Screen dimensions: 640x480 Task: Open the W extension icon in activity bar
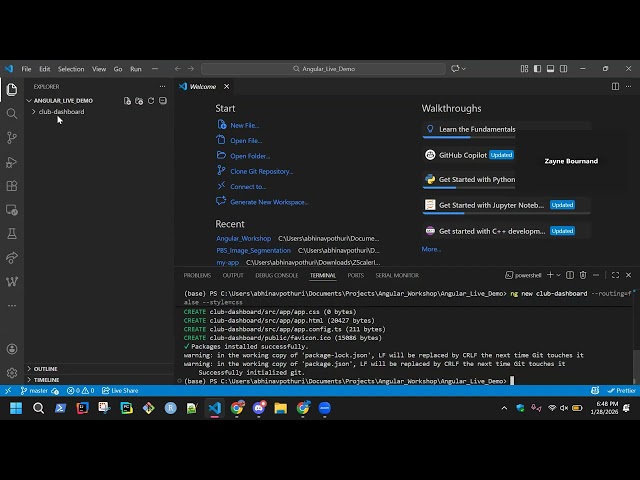(12, 281)
